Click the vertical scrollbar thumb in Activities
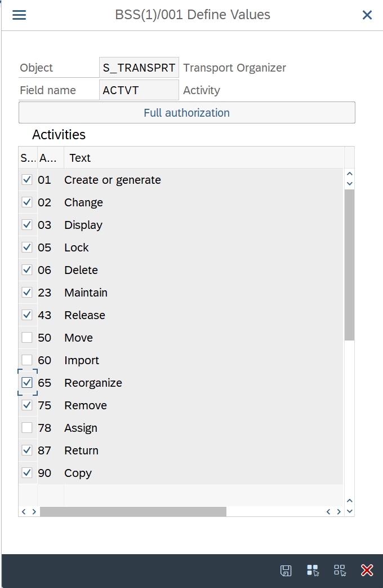The image size is (383, 588). (349, 265)
